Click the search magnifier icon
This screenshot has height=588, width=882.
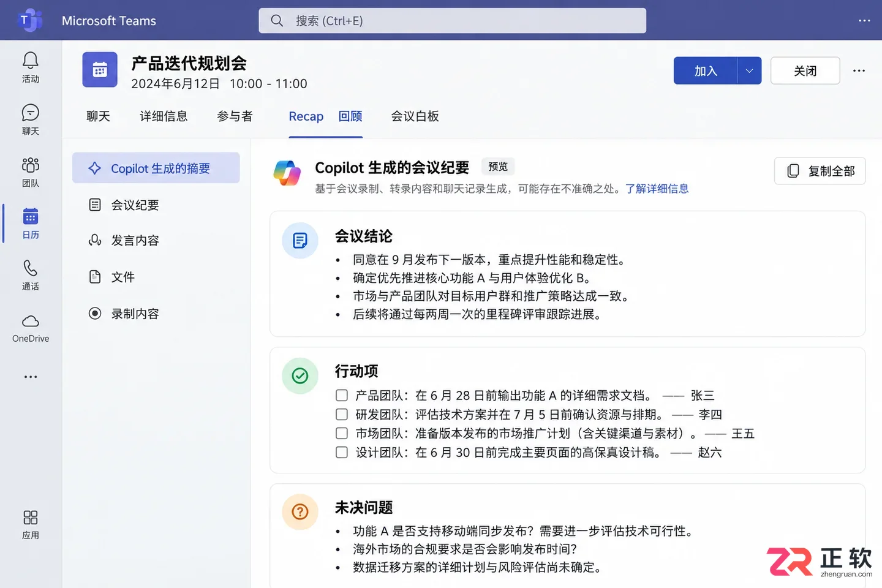tap(277, 21)
